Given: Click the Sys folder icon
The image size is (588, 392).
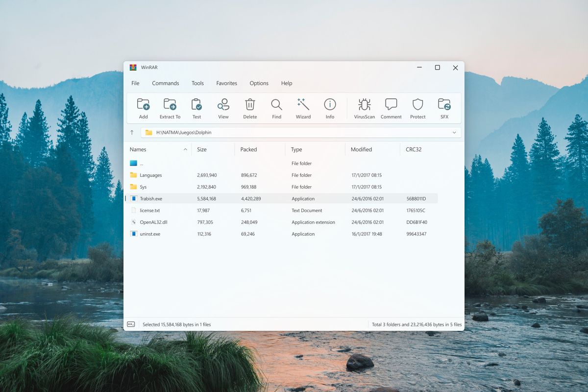Looking at the screenshot, I should coord(134,187).
